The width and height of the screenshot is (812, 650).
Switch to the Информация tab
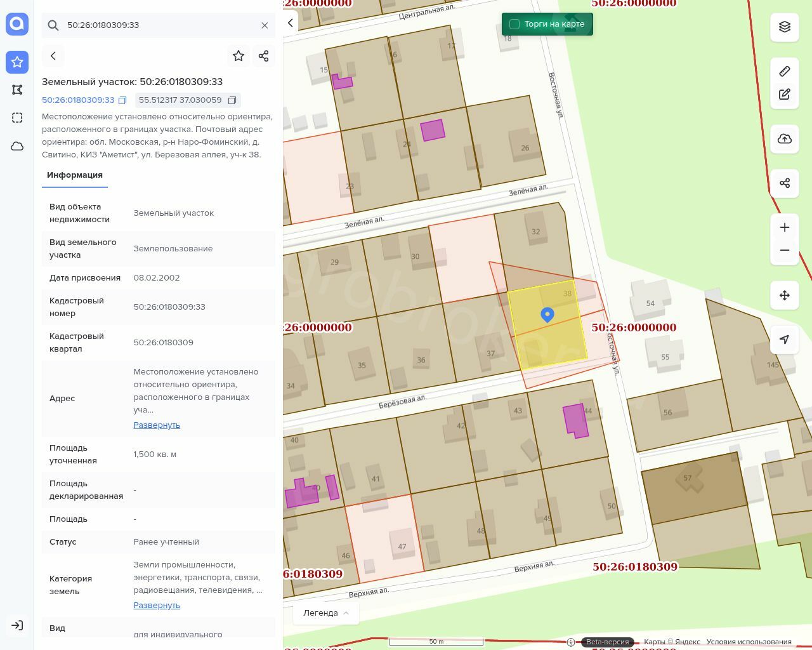(x=75, y=175)
